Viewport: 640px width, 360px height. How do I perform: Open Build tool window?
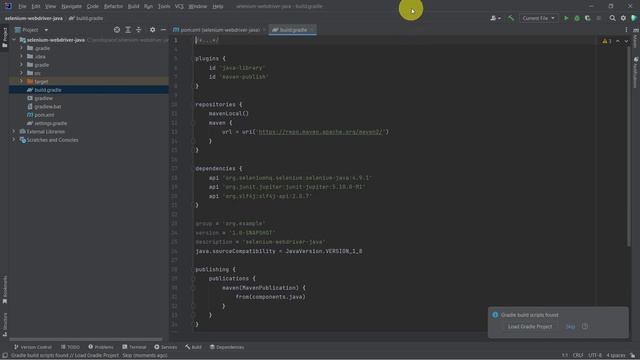[193, 347]
